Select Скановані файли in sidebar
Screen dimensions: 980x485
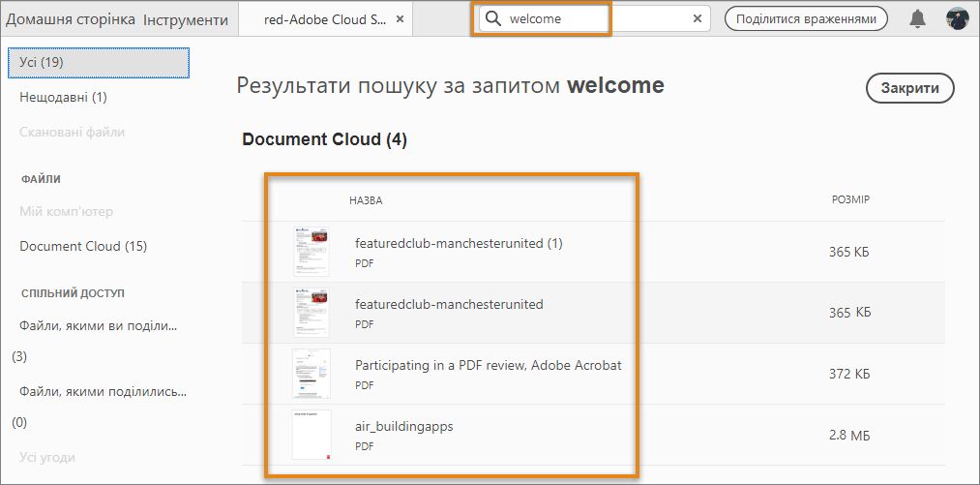point(72,133)
